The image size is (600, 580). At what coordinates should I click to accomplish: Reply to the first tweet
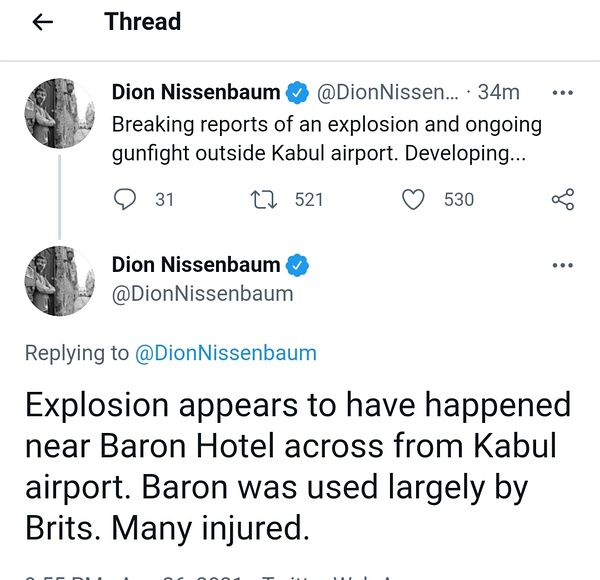pos(126,199)
